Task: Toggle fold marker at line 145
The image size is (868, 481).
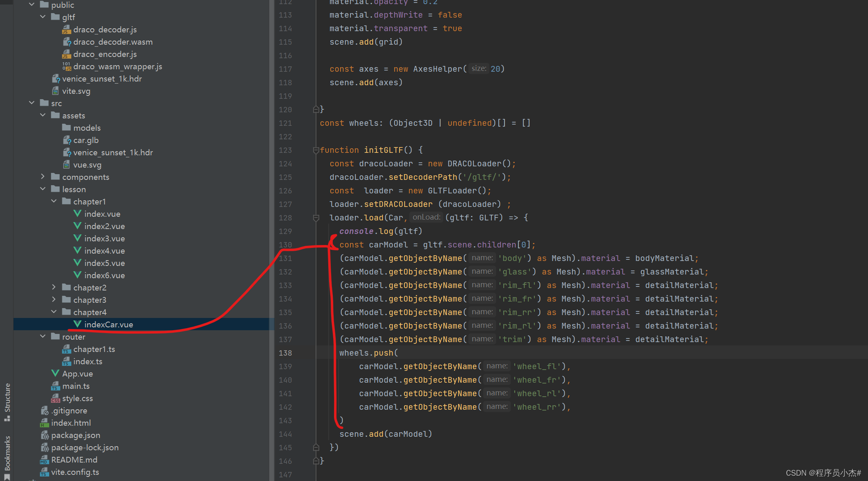Action: point(316,447)
